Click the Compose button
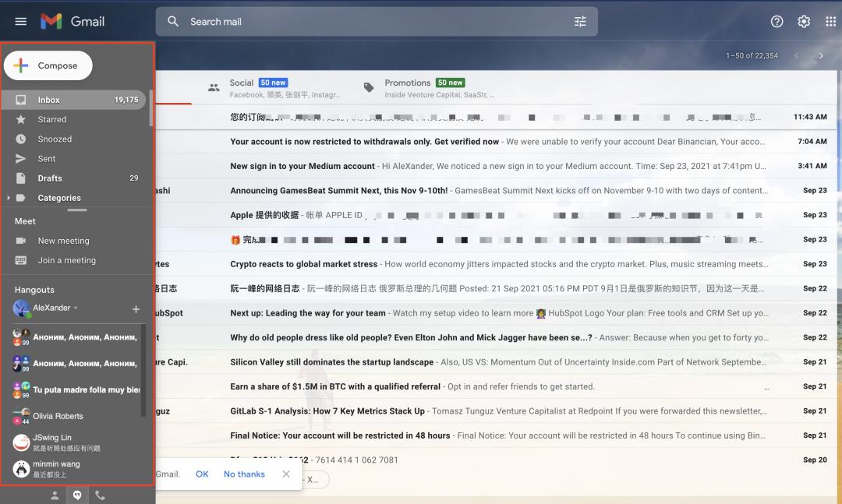The image size is (842, 504). click(x=48, y=65)
